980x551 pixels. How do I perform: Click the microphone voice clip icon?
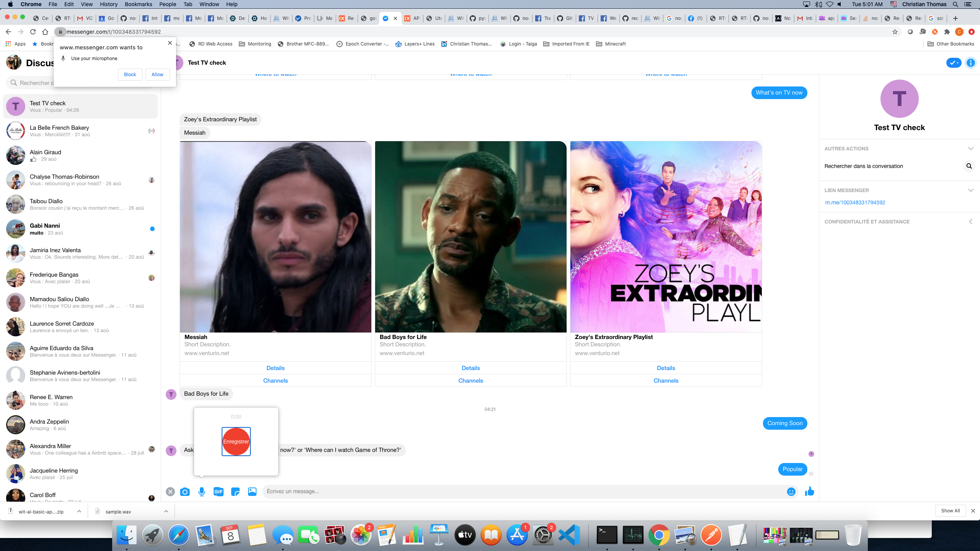click(202, 492)
